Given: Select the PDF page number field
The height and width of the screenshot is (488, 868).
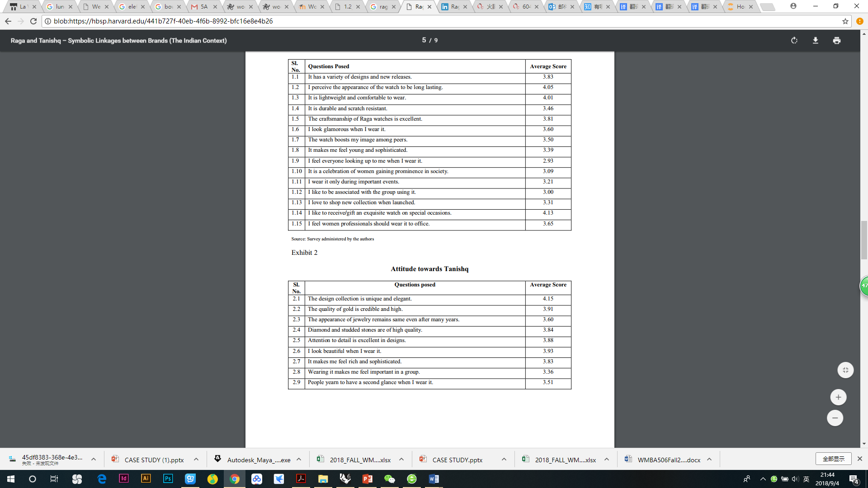Looking at the screenshot, I should 424,40.
